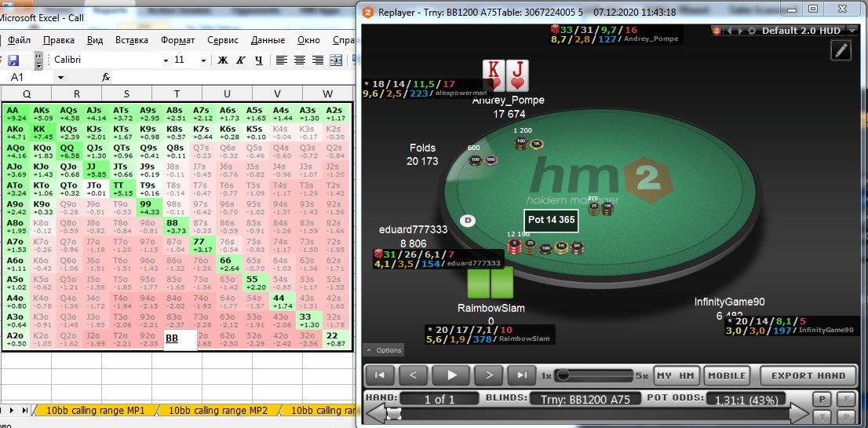The width and height of the screenshot is (868, 428).
Task: Switch to sheet tab 10bb calling range MP2
Action: click(218, 410)
